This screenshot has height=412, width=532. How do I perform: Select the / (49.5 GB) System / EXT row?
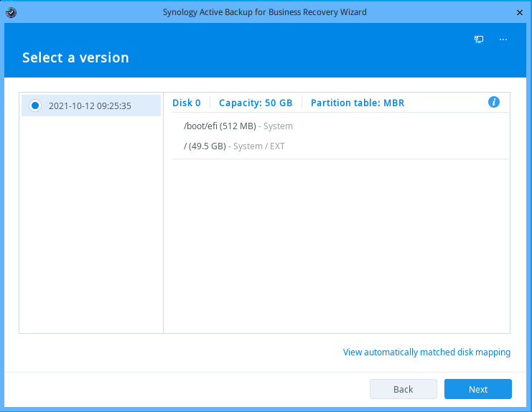[340, 146]
